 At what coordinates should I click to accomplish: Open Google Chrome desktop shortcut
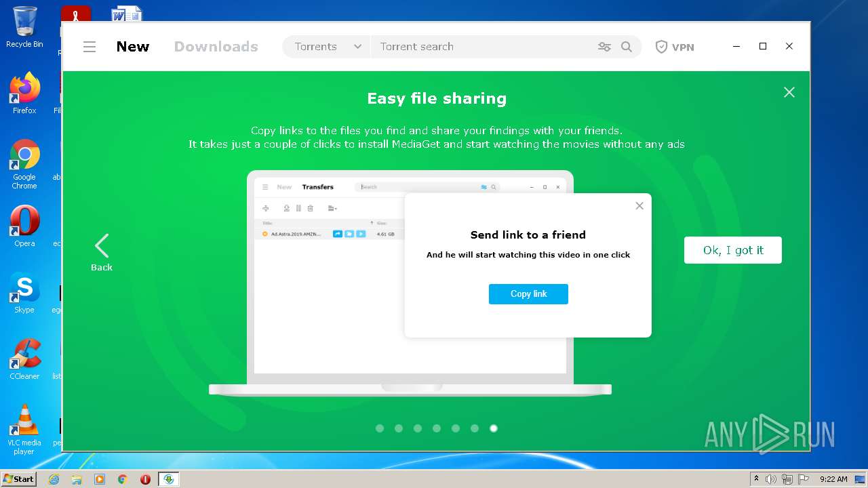[x=24, y=164]
